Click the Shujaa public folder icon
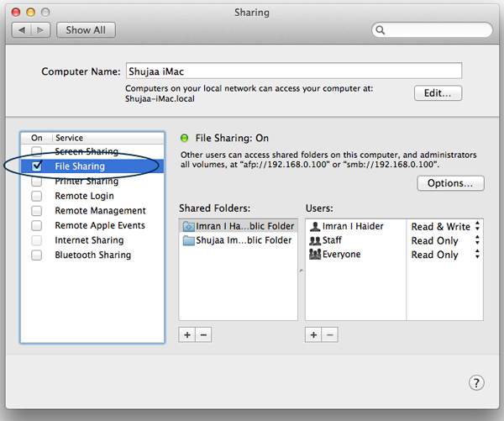Viewport: 504px width, 421px height. coord(189,240)
